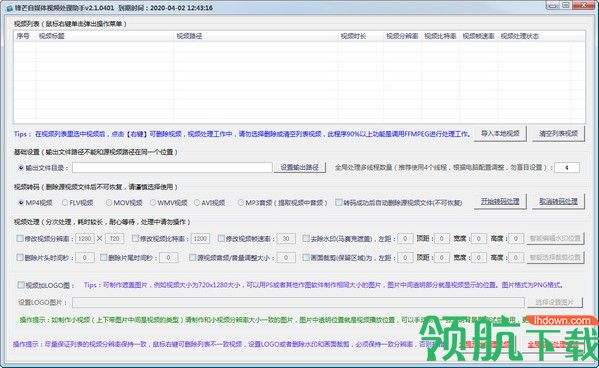Check the 删除片头时间秒 option
This screenshot has height=368, width=599.
20,258
